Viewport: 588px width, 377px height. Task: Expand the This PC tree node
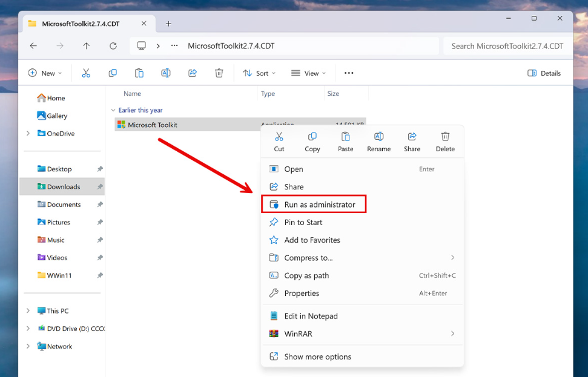(x=28, y=311)
